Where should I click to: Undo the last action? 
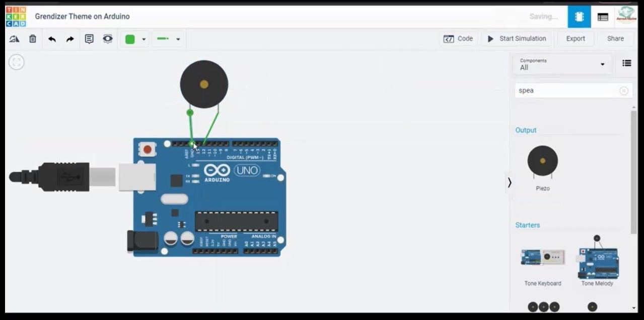(x=52, y=39)
